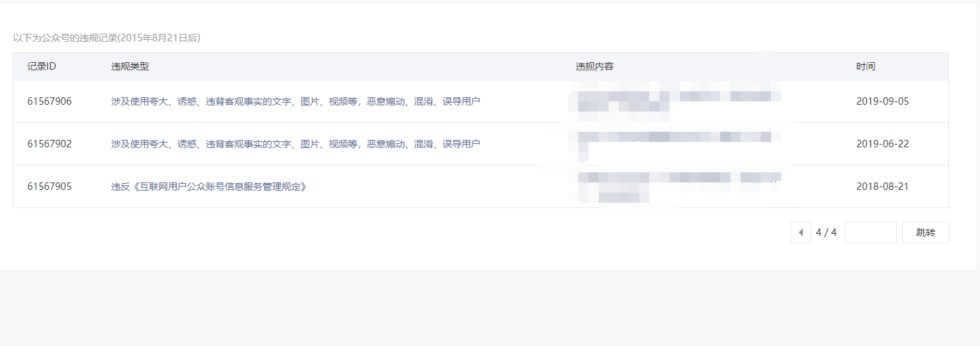Click record ID 61567902
Screen dimensions: 980x346
pos(49,144)
